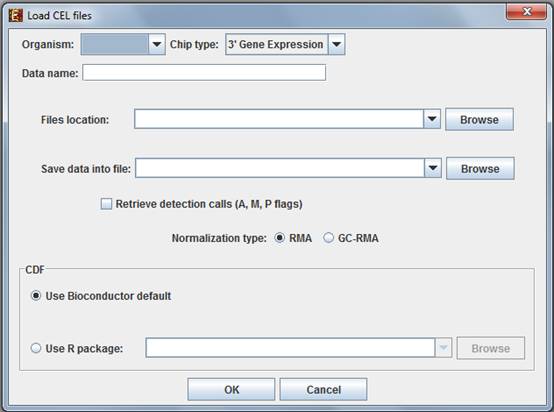
Task: Open the Files location history dropdown arrow
Action: point(432,119)
